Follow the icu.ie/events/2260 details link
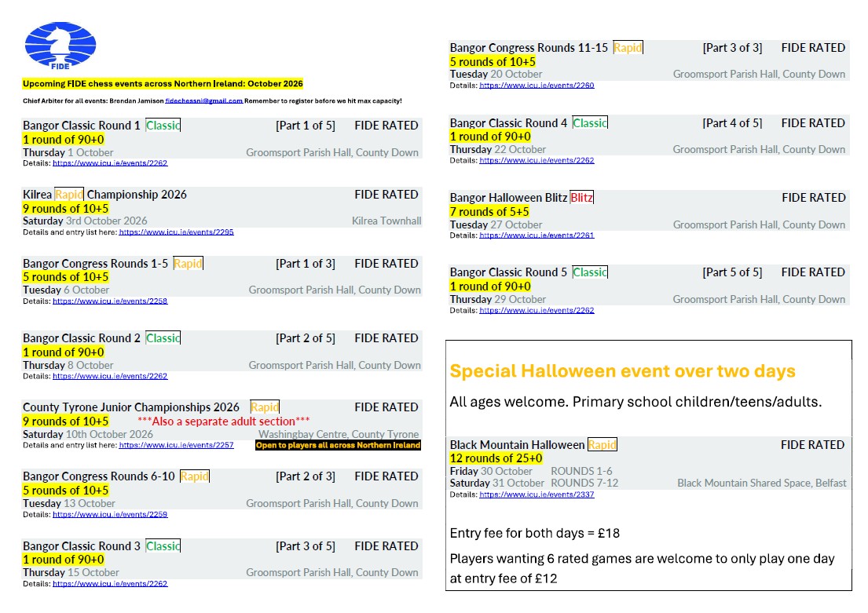The height and width of the screenshot is (613, 868). tap(537, 86)
